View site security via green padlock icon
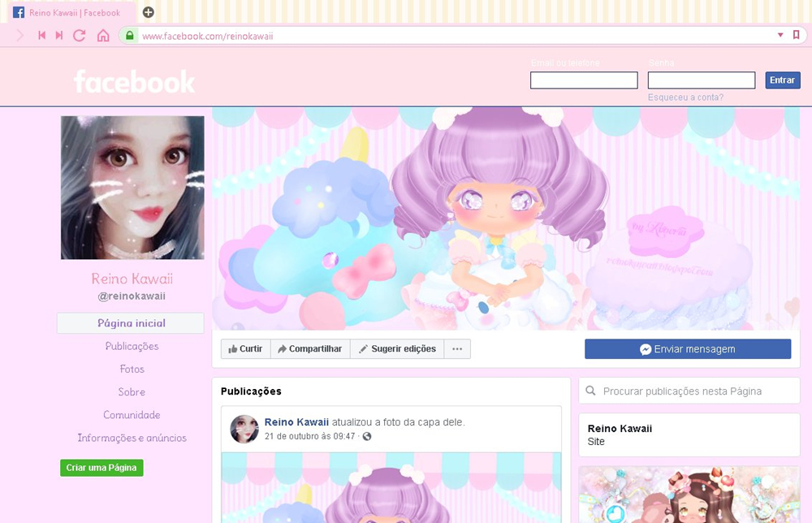 pos(129,35)
